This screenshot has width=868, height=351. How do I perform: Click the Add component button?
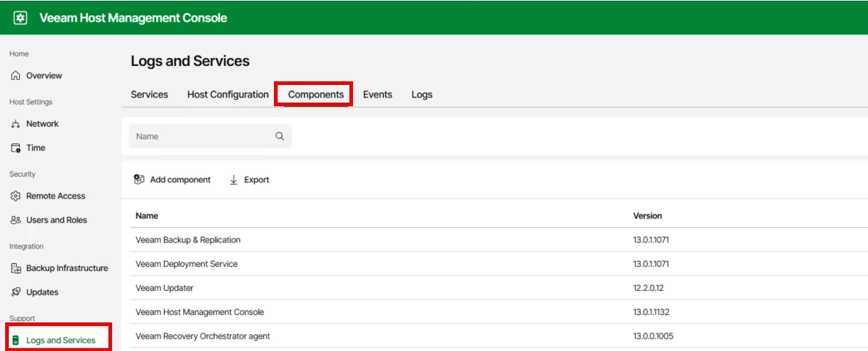173,180
